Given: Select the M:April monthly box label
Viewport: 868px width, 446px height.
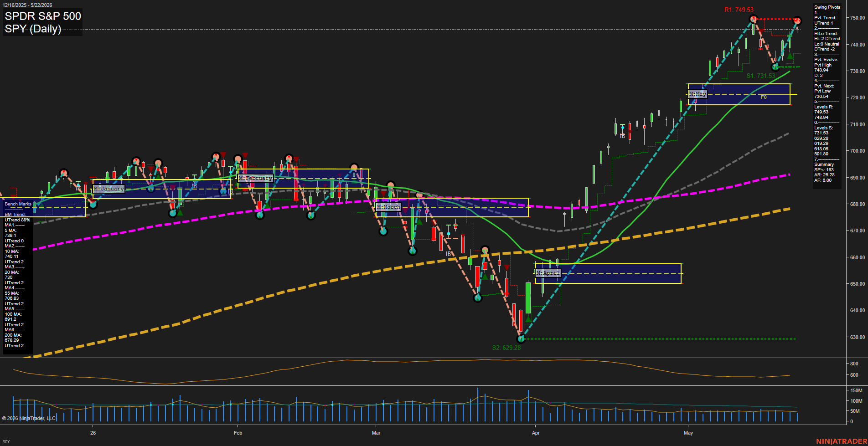Looking at the screenshot, I should click(548, 273).
